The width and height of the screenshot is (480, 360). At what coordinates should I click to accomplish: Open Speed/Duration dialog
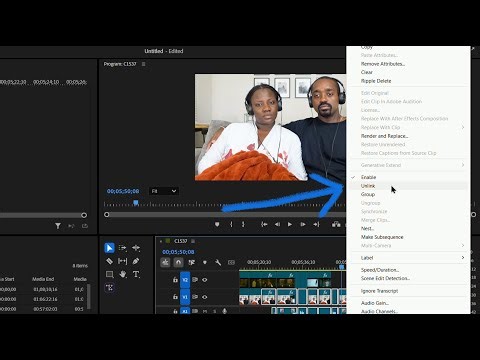[x=407, y=270]
